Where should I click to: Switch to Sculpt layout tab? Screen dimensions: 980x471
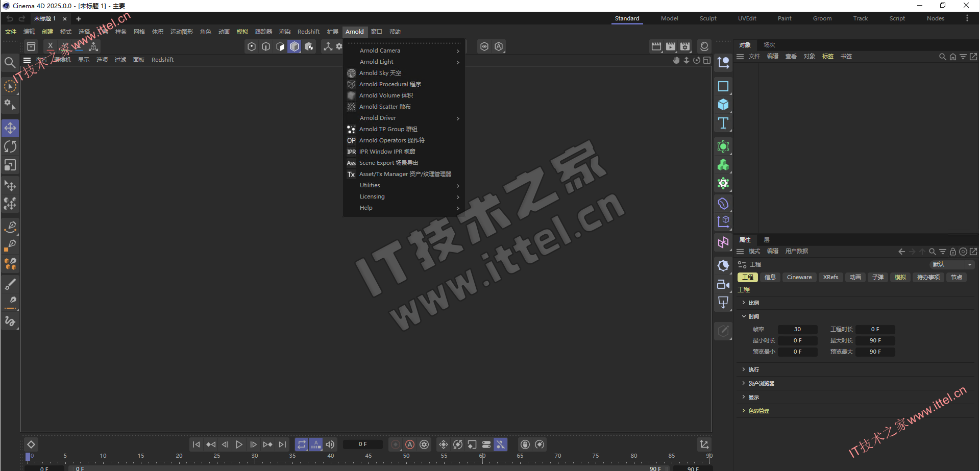(x=708, y=18)
